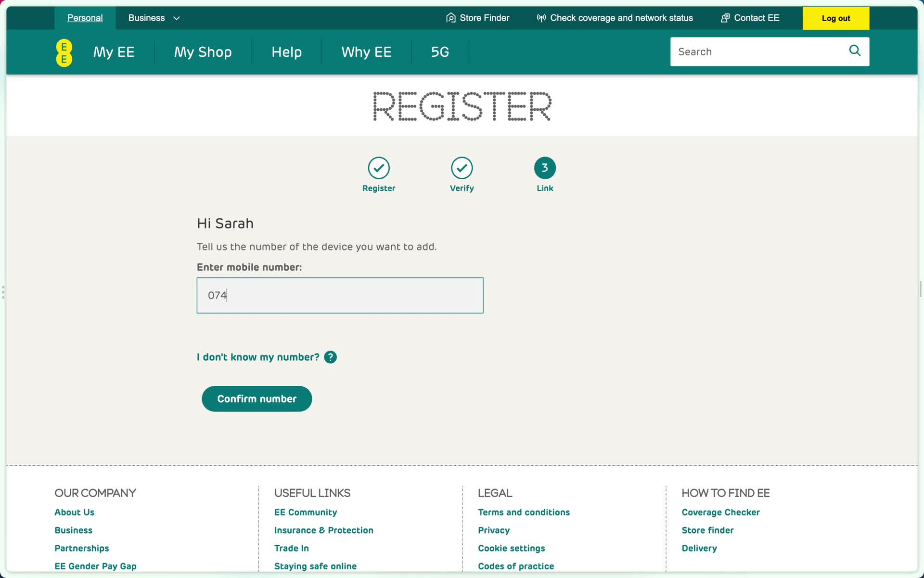Open the Help menu

(286, 52)
